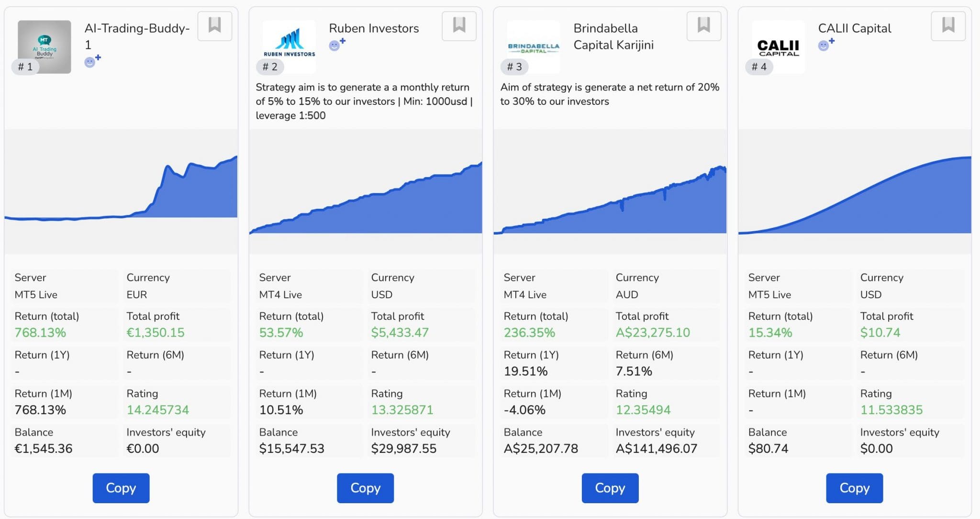This screenshot has height=519, width=980.
Task: Select balance A$25,207.78
Action: [541, 449]
